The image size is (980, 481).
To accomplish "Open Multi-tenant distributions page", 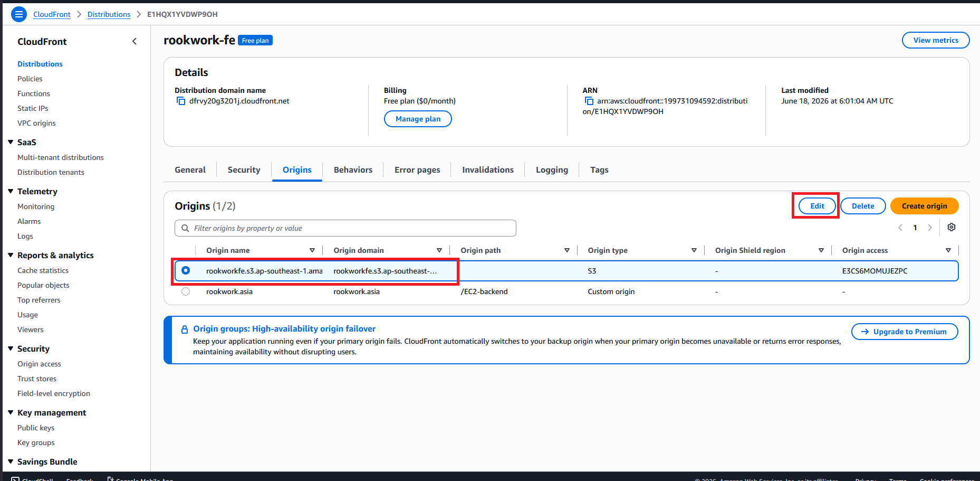I will 61,157.
